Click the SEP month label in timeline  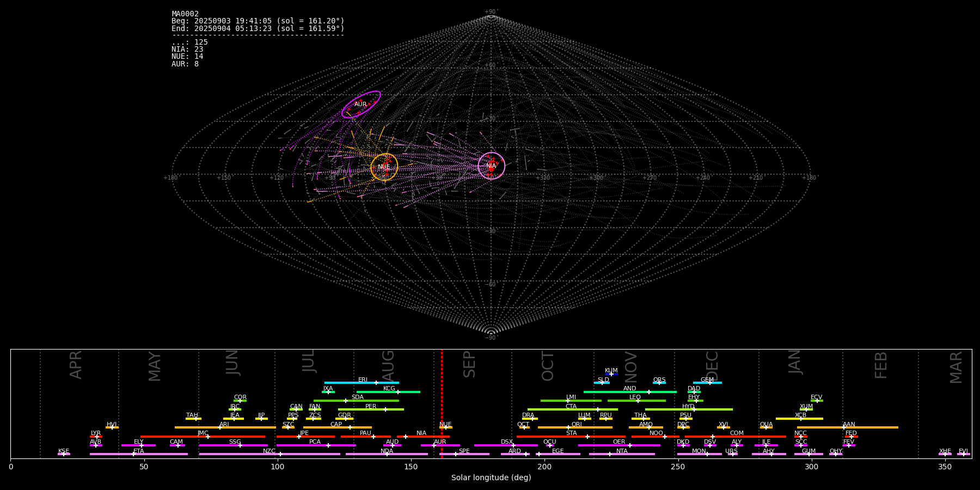(x=469, y=364)
